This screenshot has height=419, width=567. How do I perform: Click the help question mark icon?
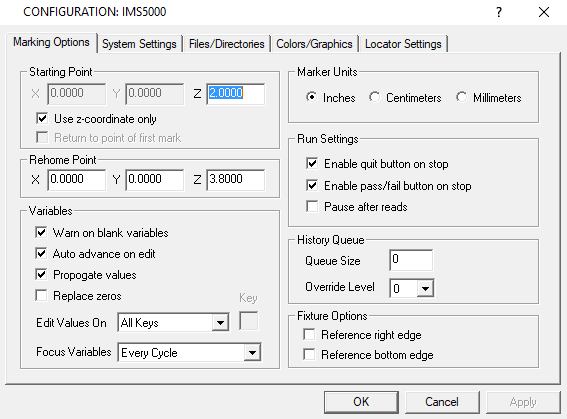coord(499,12)
